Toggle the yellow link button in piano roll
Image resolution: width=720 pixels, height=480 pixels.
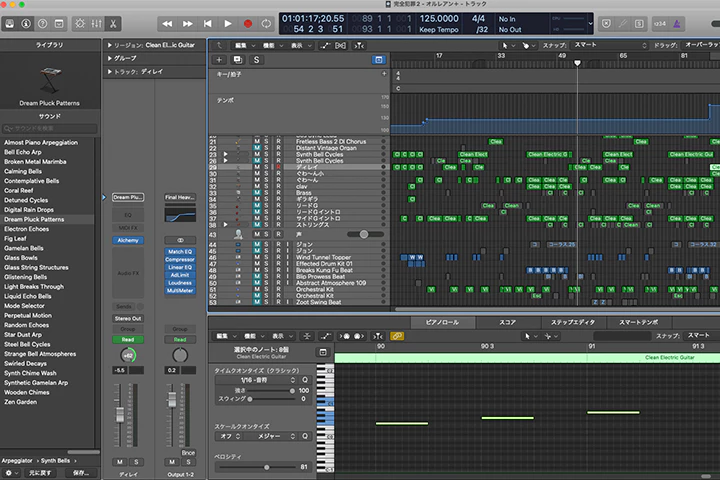pos(397,336)
